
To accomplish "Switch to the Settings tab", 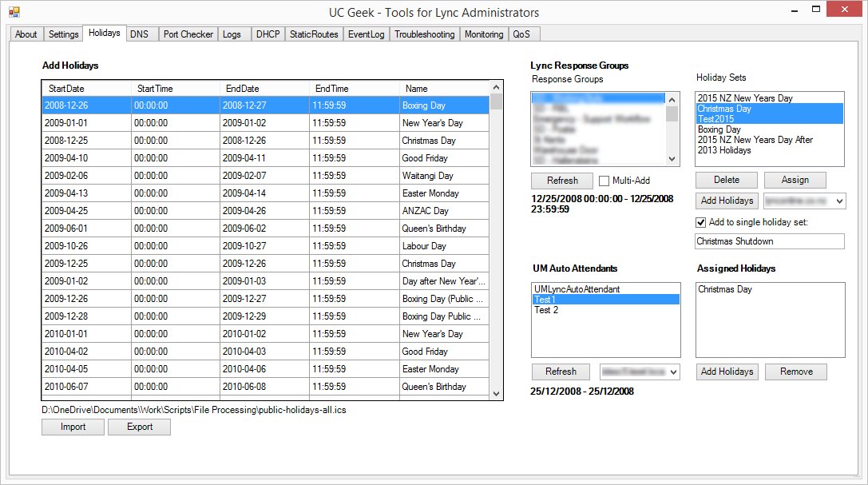I will tap(64, 34).
